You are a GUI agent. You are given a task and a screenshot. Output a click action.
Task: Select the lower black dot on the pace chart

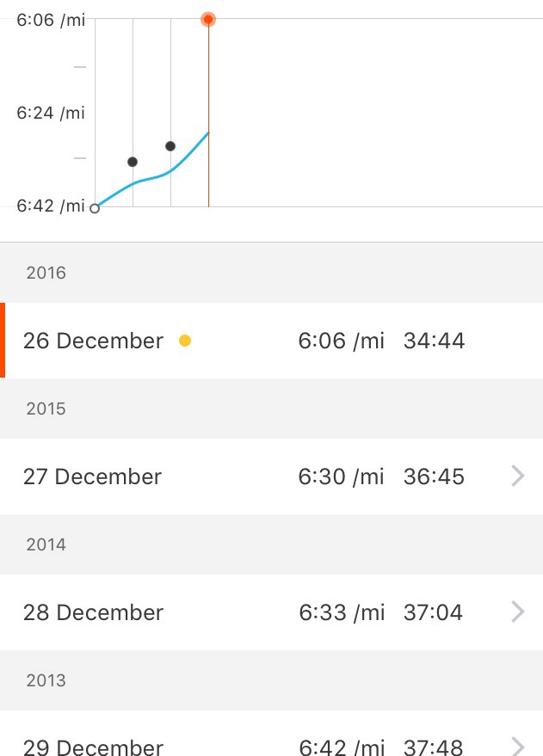tap(133, 162)
